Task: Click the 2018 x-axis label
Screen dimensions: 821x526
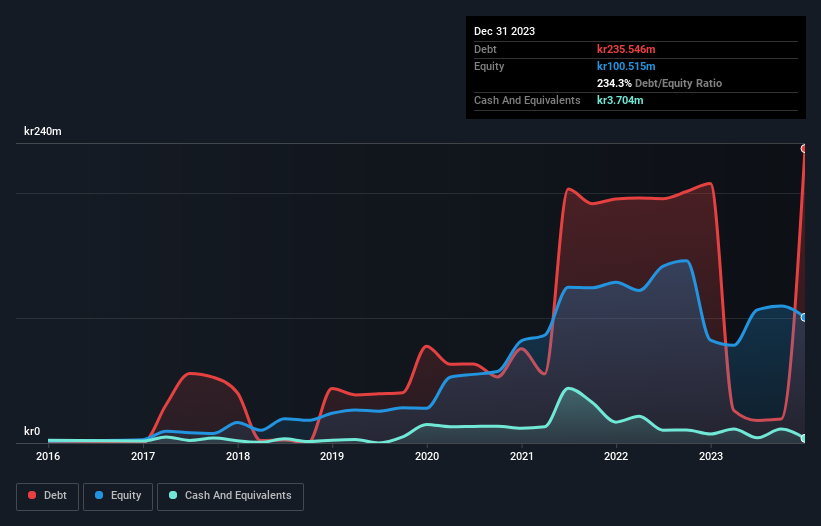Action: pyautogui.click(x=238, y=456)
